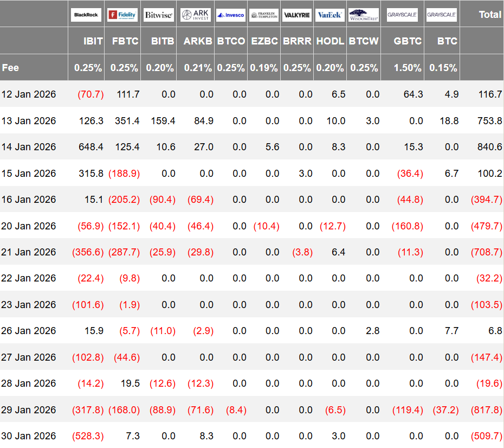This screenshot has width=504, height=448.
Task: Click the ARK Invest logo
Action: pos(196,15)
